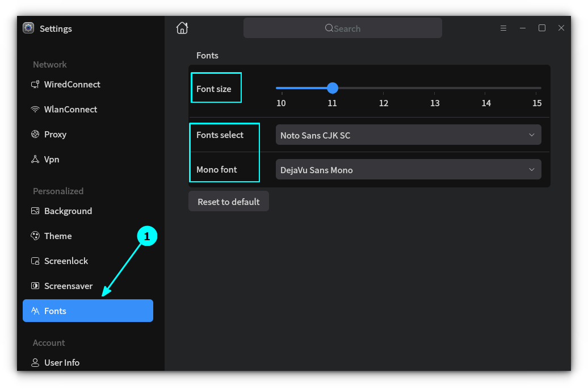Click the Vpn sidebar icon
The width and height of the screenshot is (588, 389).
35,159
